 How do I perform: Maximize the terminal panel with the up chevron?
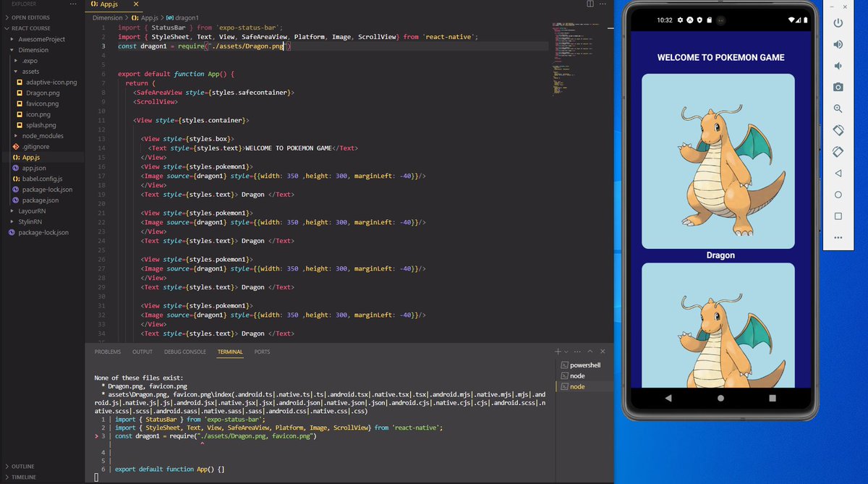tap(591, 352)
